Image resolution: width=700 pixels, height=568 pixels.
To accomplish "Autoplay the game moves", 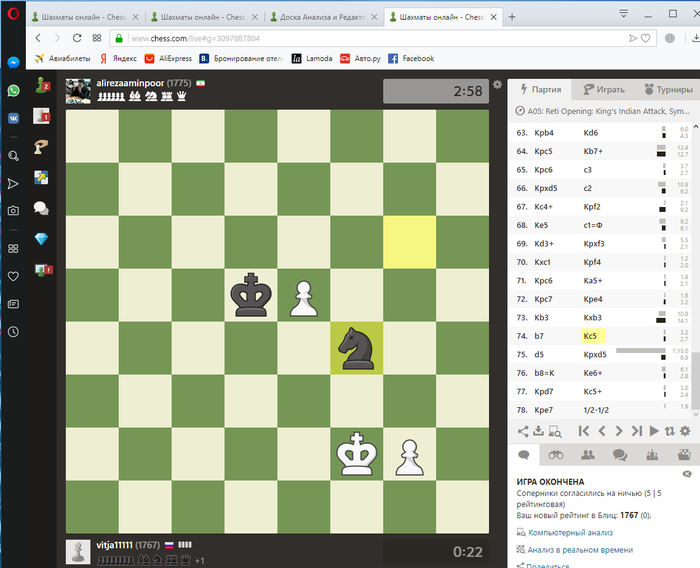I will 654,431.
